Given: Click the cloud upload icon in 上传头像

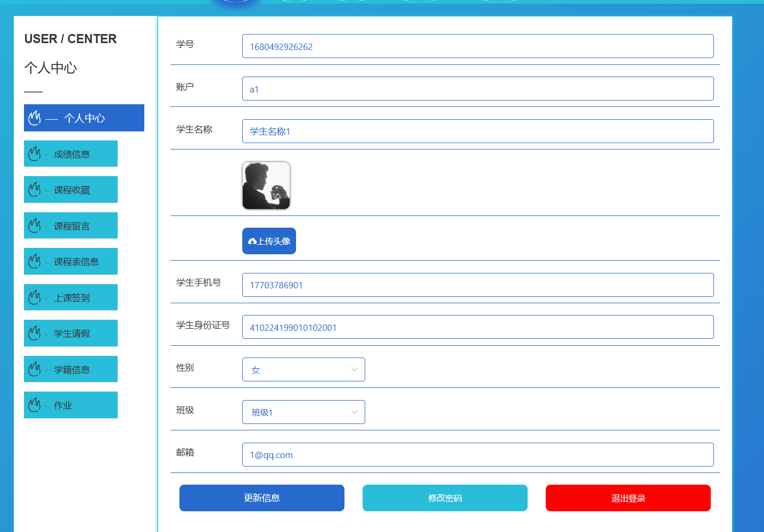Looking at the screenshot, I should pos(252,242).
